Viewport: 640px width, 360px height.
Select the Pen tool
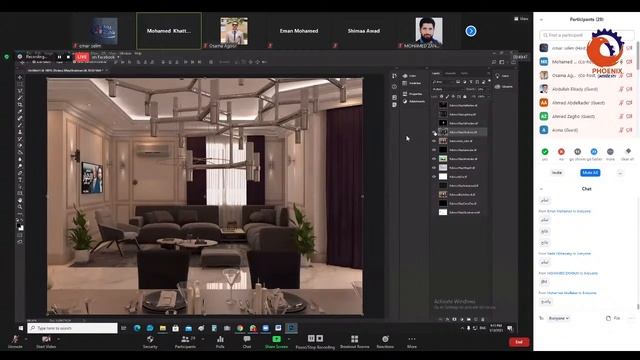coord(20,173)
